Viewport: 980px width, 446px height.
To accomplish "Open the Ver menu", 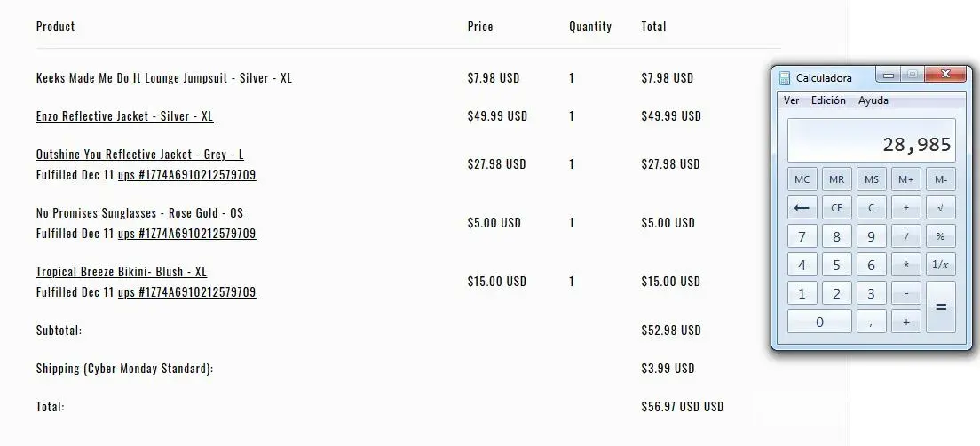I will (x=791, y=100).
